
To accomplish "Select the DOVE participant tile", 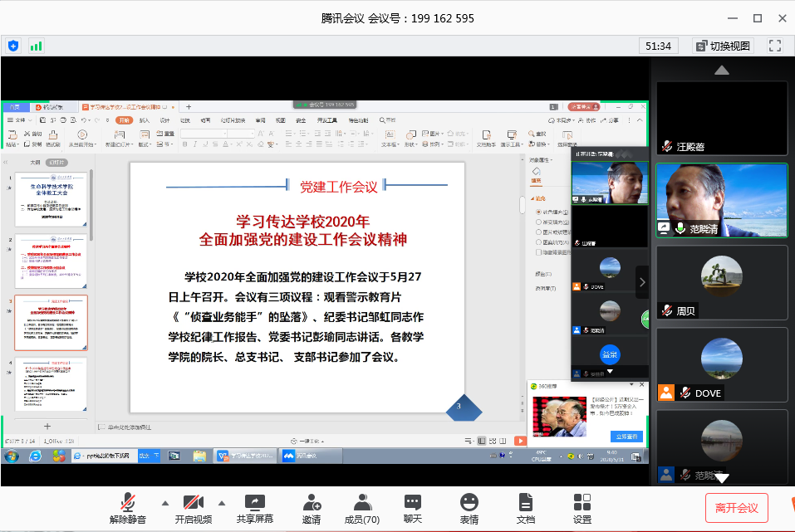I will coord(721,364).
